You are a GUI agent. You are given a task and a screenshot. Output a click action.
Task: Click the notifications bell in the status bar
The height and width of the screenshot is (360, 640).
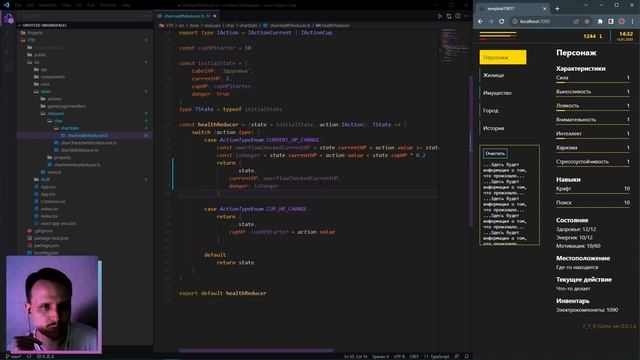click(x=467, y=356)
